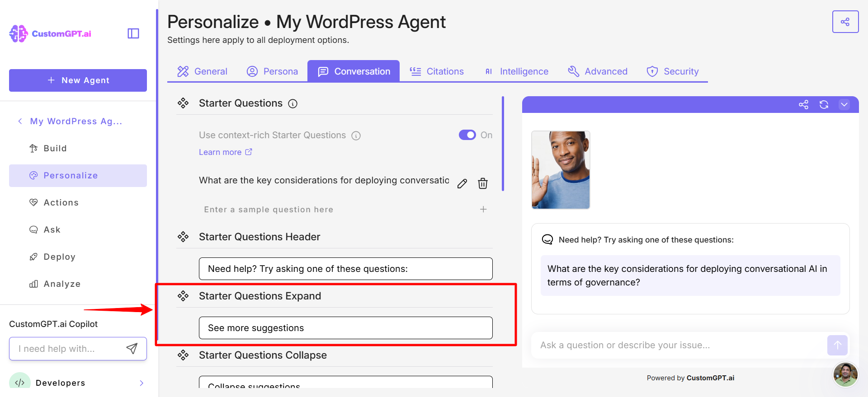Click the share icon at top right
This screenshot has height=397, width=868.
[845, 22]
